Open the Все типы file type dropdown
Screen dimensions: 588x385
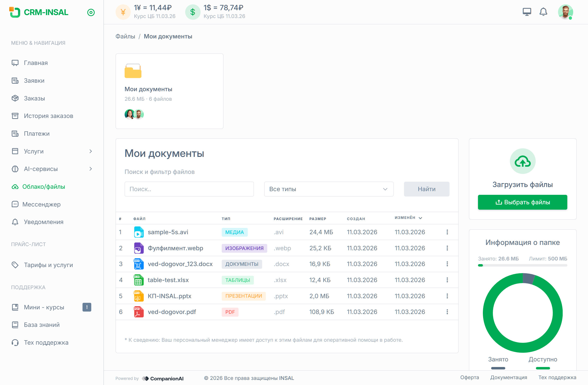pos(328,189)
